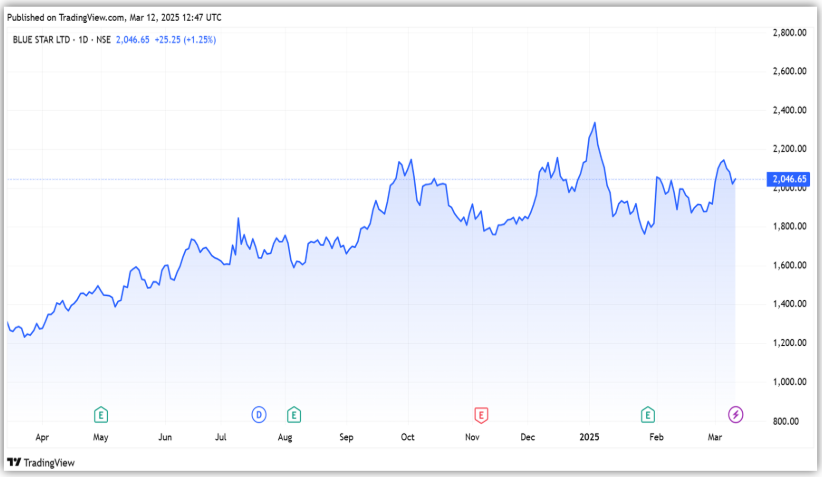
Task: Click the green earnings marker near May
Action: [101, 414]
